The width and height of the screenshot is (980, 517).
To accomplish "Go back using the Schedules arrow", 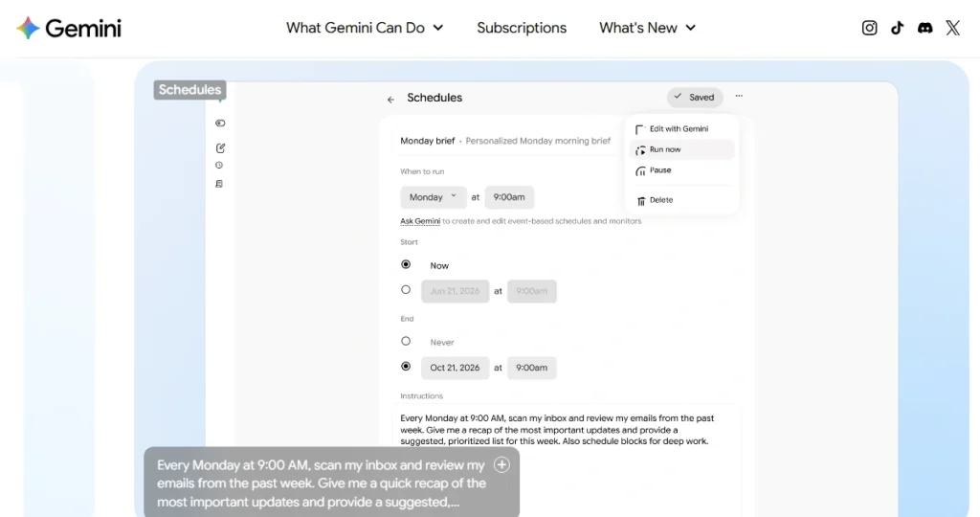I will (390, 100).
